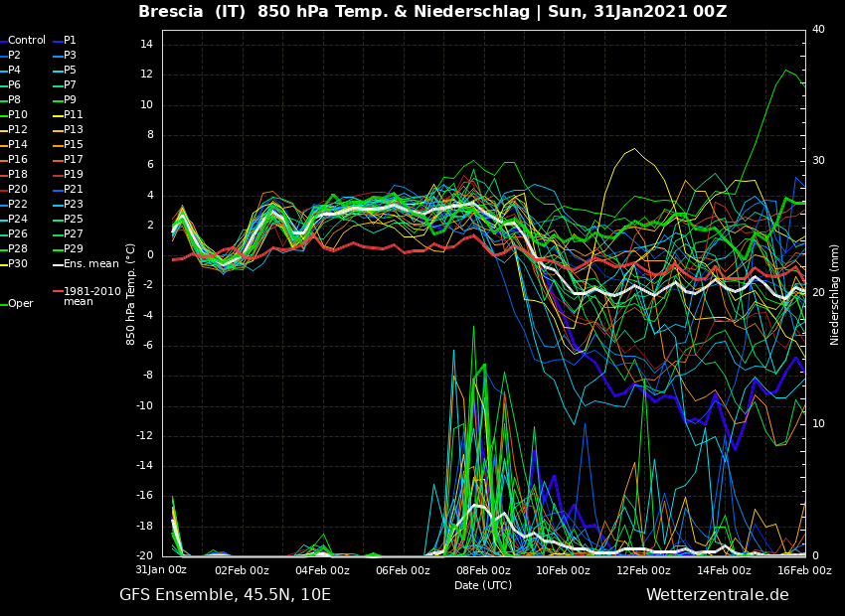845x616 pixels.
Task: Click the "Date (UTC)" axis title
Action: [483, 585]
